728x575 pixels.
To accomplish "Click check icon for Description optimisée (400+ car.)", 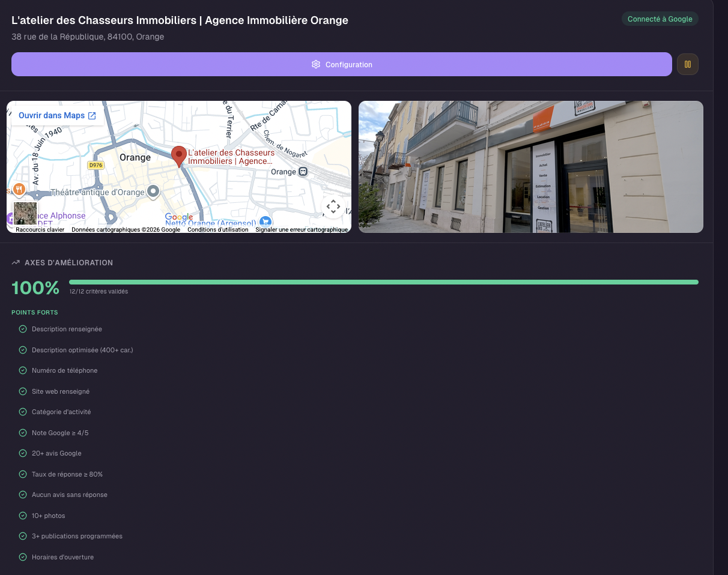I will tap(23, 350).
